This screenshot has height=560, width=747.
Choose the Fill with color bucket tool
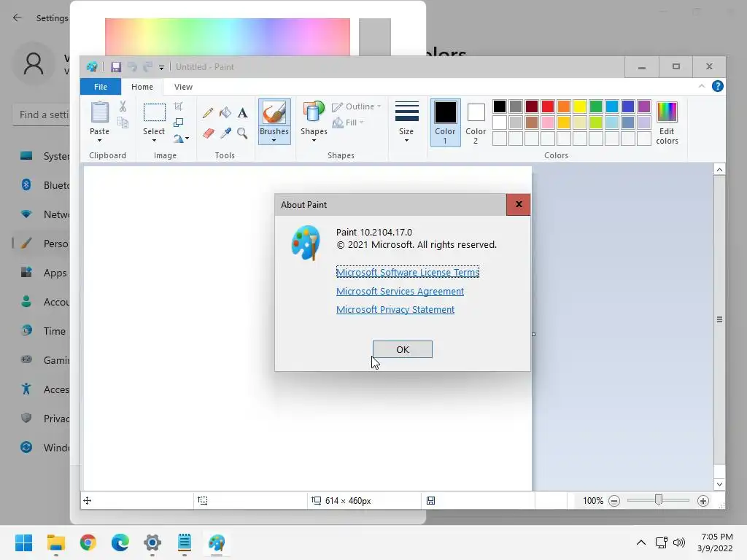tap(225, 113)
